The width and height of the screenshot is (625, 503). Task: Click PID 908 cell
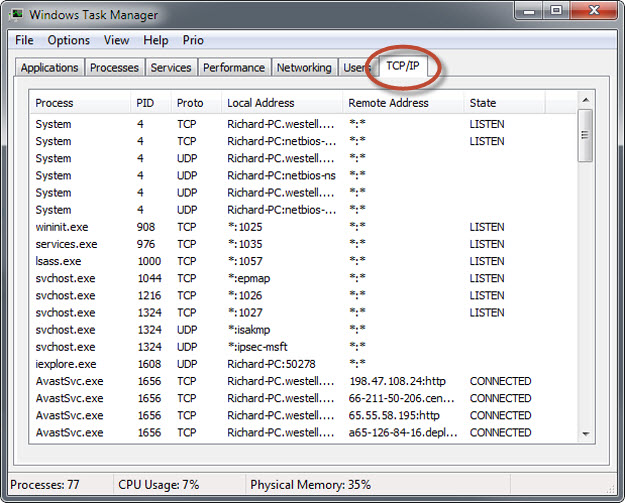click(x=146, y=227)
